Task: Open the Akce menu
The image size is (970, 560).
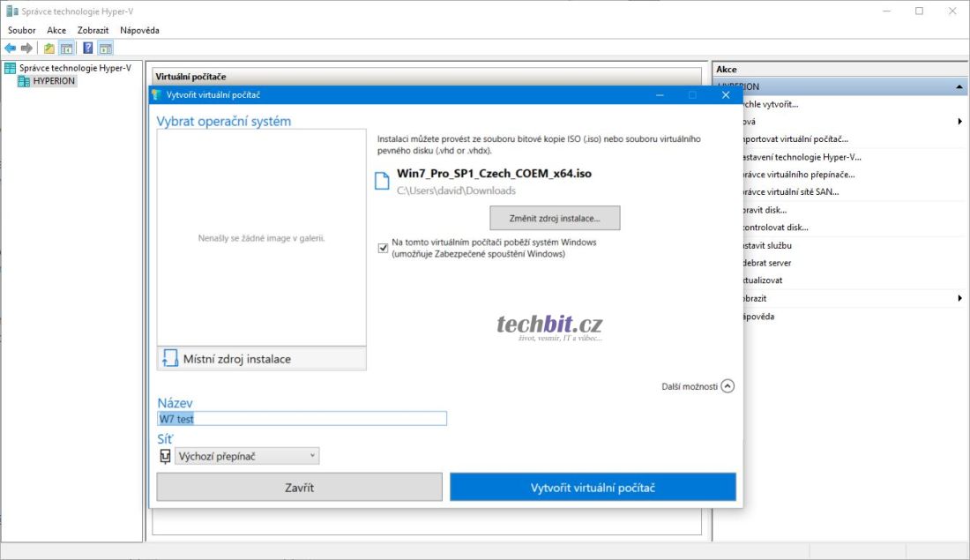Action: (x=56, y=30)
